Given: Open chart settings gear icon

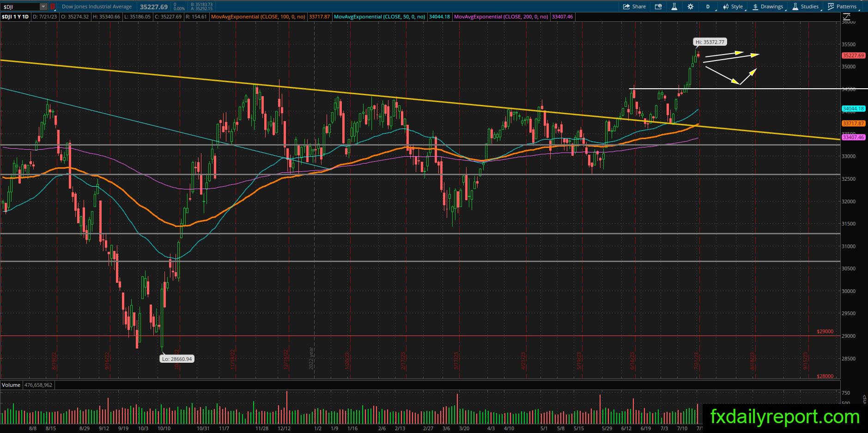Looking at the screenshot, I should click(690, 6).
